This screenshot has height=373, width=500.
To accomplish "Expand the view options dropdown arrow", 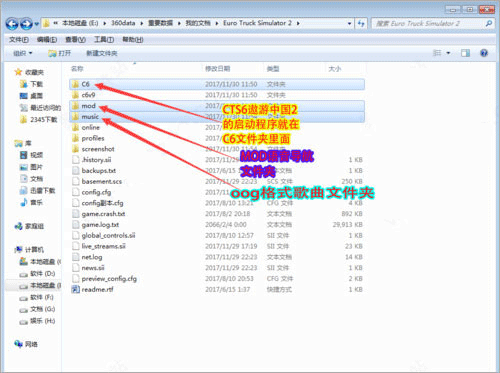I will coord(448,53).
